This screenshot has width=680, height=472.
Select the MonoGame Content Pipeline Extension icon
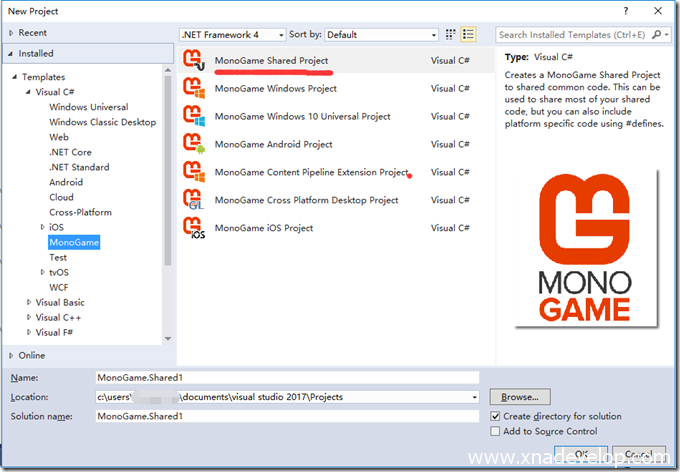click(194, 172)
